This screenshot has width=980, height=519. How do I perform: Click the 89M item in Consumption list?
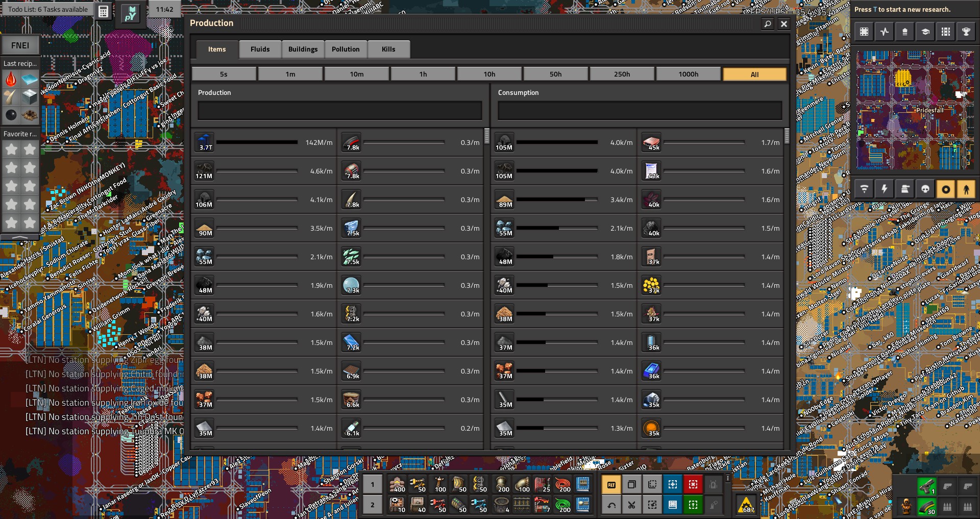pos(505,200)
